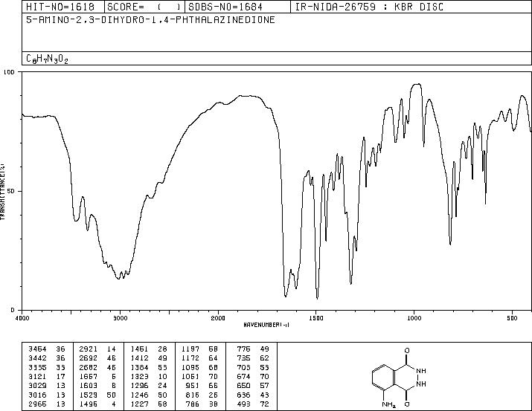The height and width of the screenshot is (411, 532).
Task: Click the HIT-NO=1618 header cell
Action: [63, 7]
